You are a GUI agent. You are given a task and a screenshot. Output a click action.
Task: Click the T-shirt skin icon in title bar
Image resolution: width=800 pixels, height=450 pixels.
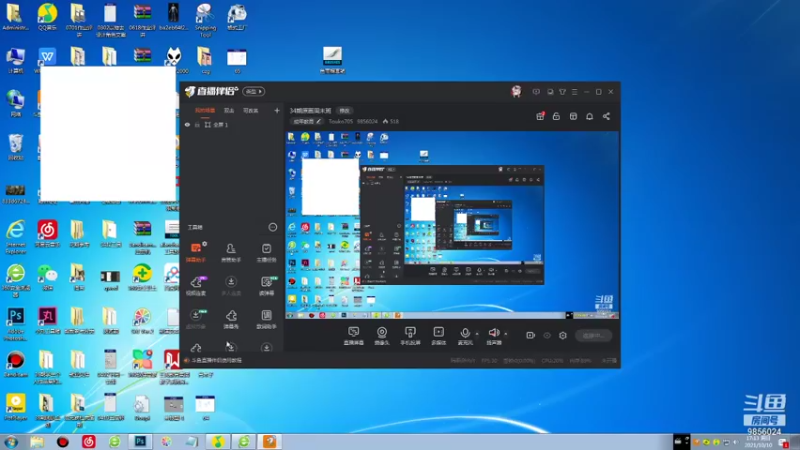tap(562, 92)
